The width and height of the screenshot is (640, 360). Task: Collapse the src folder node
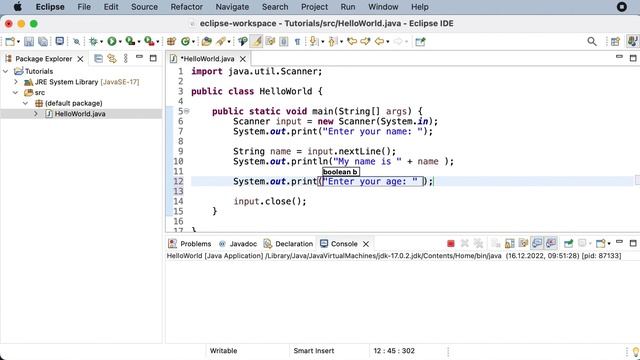click(x=16, y=93)
